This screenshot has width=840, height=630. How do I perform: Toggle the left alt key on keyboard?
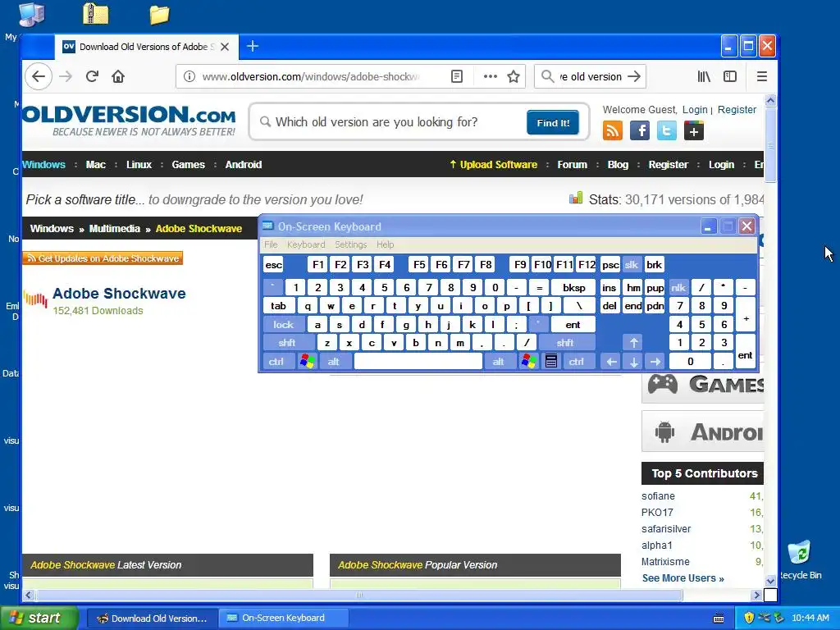(334, 362)
